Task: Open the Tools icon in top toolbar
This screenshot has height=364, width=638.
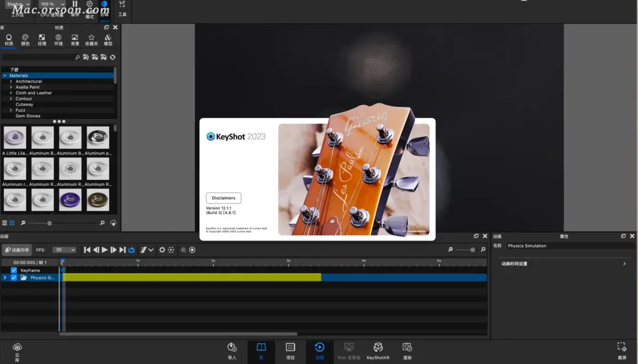Action: click(x=122, y=9)
